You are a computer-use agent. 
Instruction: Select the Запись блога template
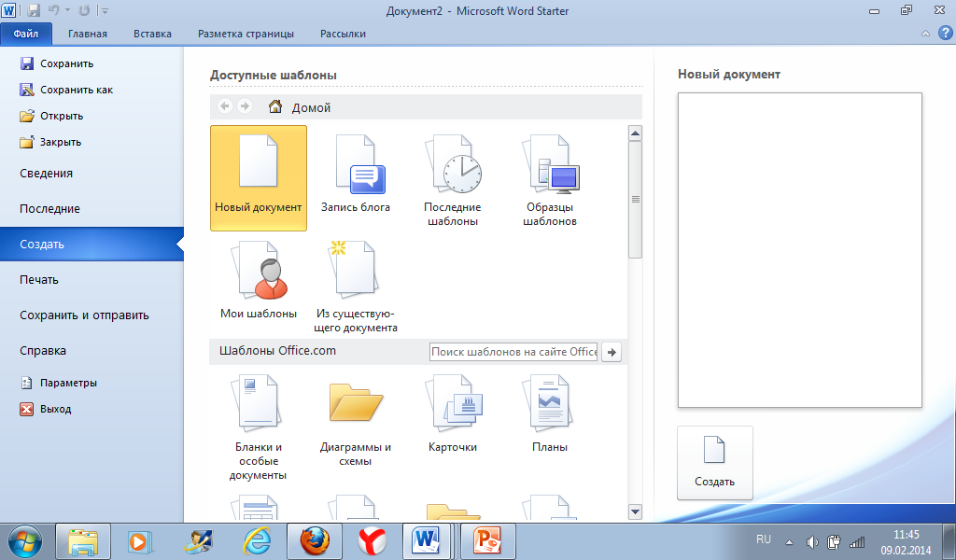[356, 175]
